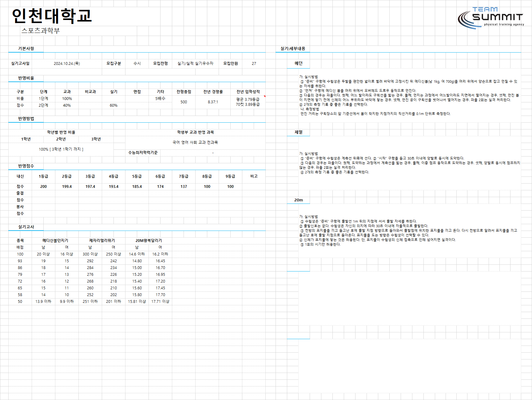Click the 20m section label
Image resolution: width=532 pixels, height=400 pixels.
[298, 200]
